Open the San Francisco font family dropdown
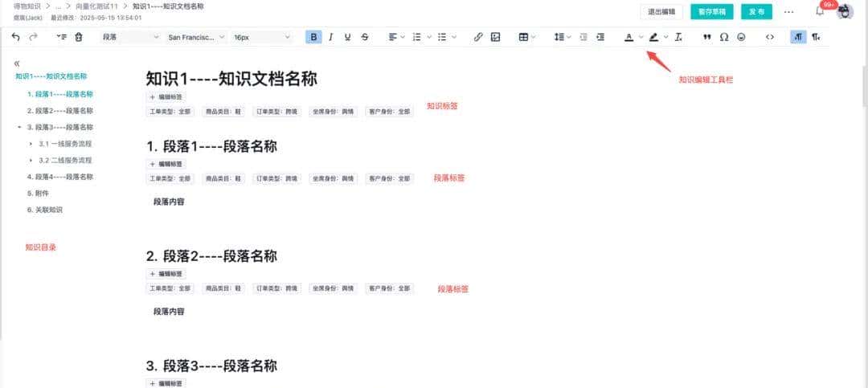Viewport: 868px width, 388px height. (x=197, y=37)
